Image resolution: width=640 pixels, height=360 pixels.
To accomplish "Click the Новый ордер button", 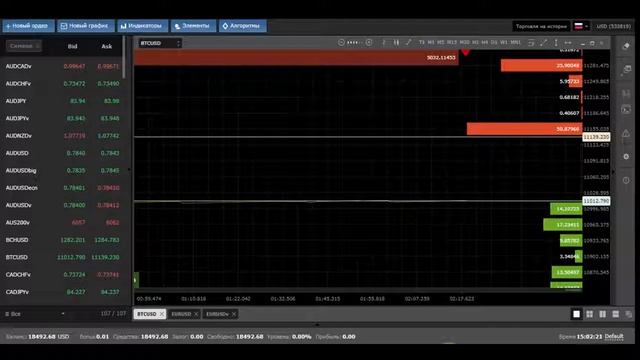I will point(28,26).
